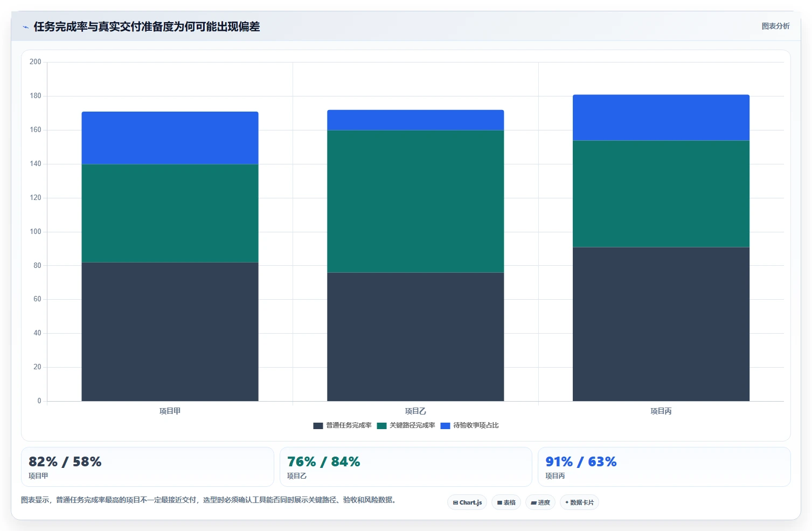Click the 项目丙 caption in the third card
The height and width of the screenshot is (531, 812).
[555, 476]
